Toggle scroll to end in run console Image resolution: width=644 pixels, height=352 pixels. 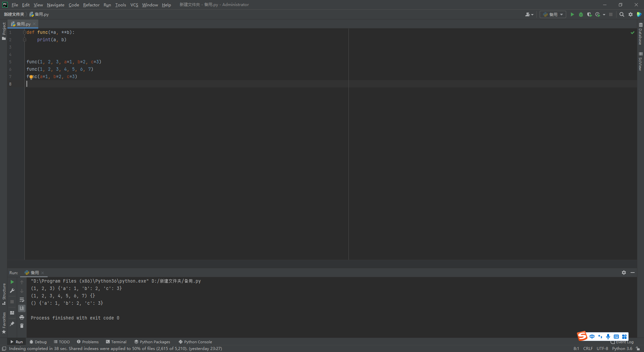[x=22, y=308]
